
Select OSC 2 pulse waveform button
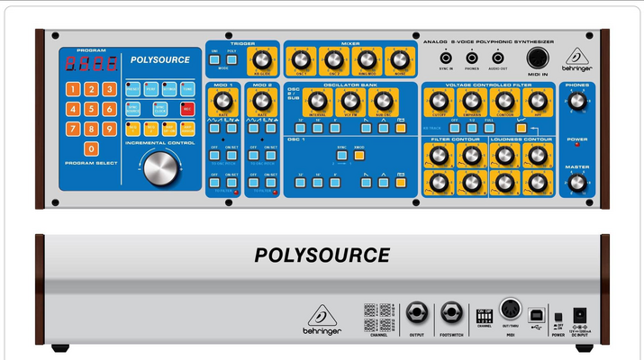401,128
